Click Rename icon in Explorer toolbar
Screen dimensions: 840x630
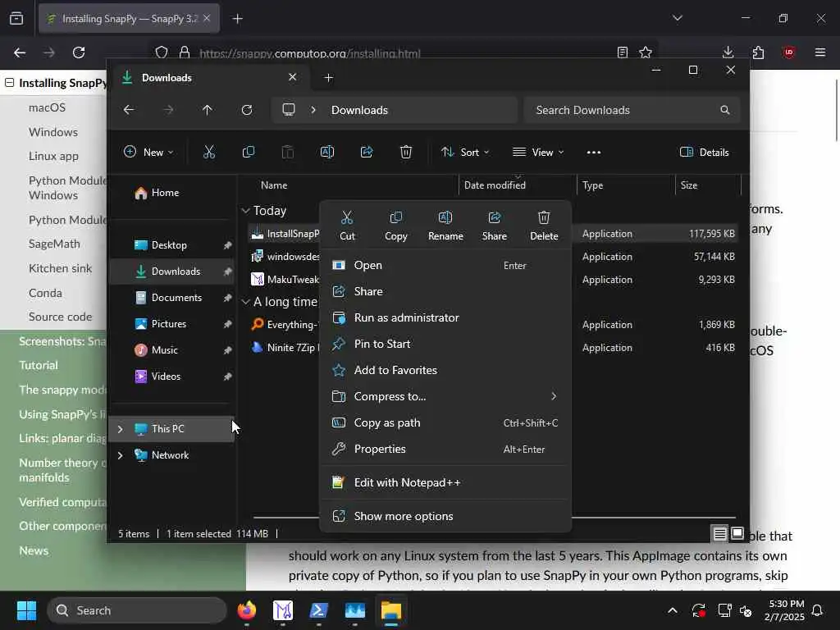(327, 152)
